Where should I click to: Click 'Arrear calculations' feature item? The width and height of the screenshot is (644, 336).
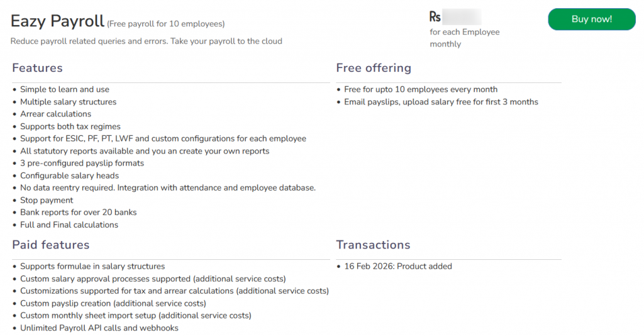coord(55,114)
